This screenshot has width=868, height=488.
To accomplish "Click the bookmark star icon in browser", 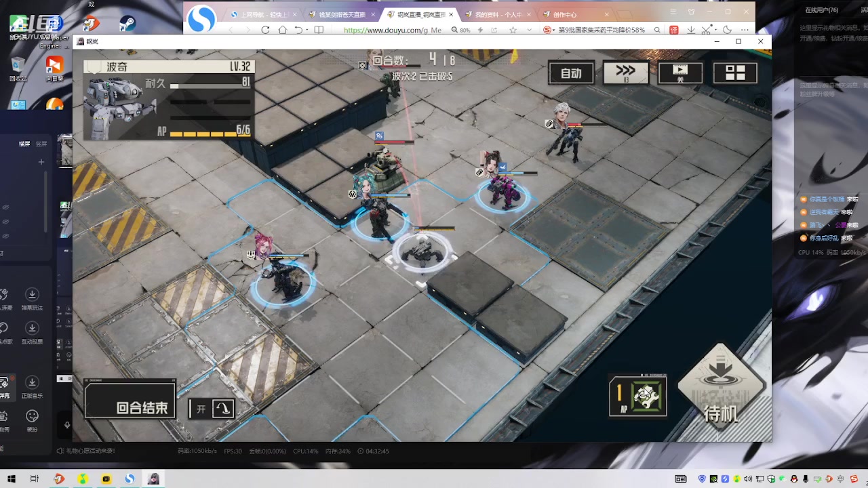I will point(513,30).
